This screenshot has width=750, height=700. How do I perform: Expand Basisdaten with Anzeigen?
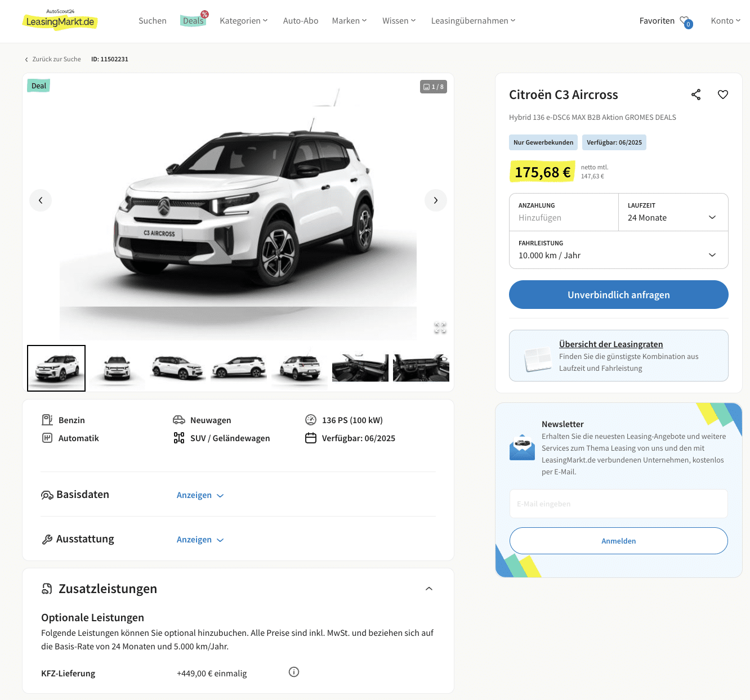[200, 495]
